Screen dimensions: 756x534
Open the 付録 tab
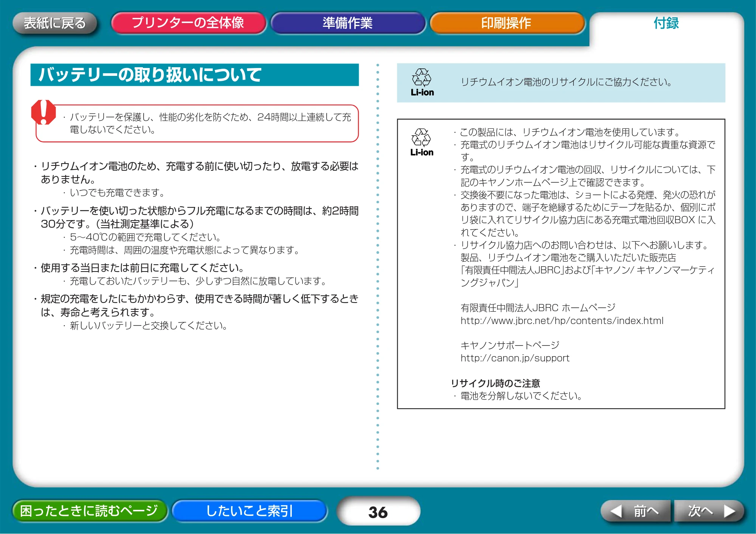tap(666, 23)
